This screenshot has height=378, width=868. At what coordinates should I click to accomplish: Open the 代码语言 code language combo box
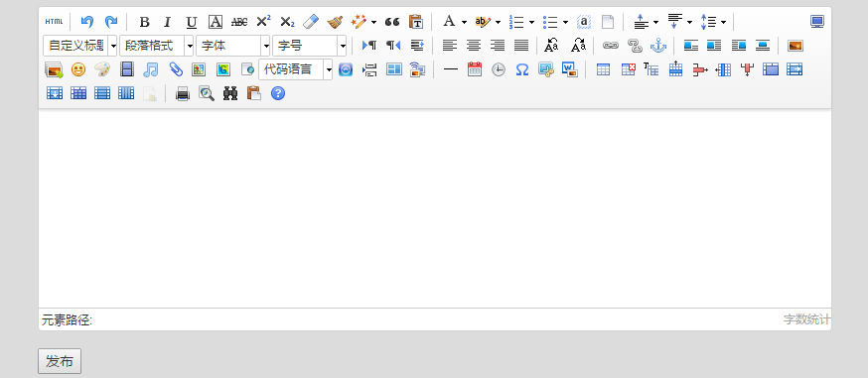(x=296, y=69)
